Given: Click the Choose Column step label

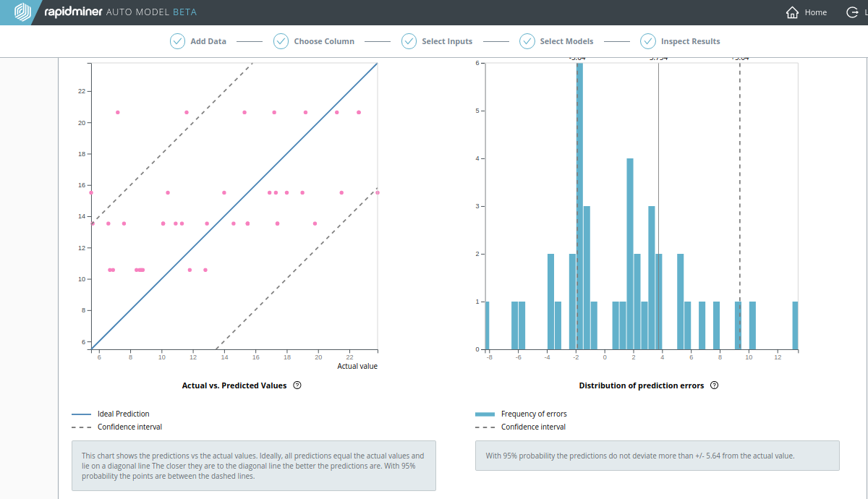Looking at the screenshot, I should pos(324,41).
